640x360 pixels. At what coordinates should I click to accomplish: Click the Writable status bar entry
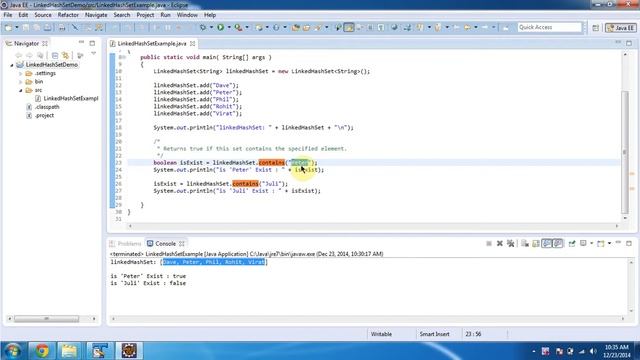381,334
